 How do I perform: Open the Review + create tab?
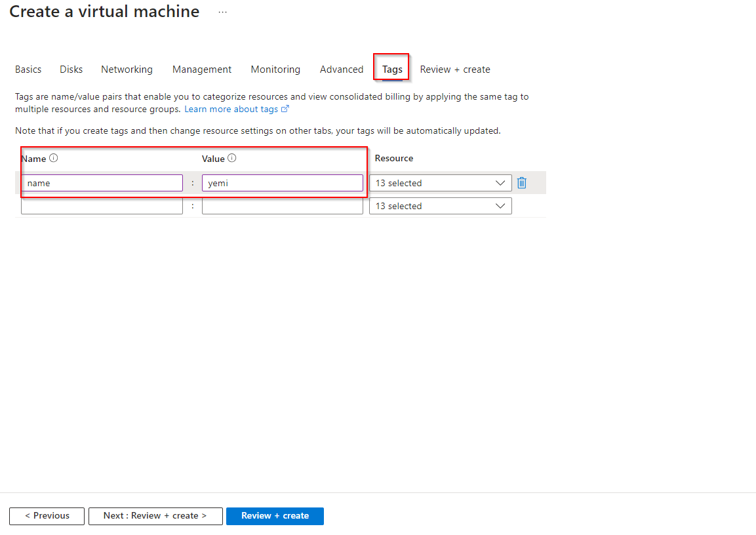(455, 69)
